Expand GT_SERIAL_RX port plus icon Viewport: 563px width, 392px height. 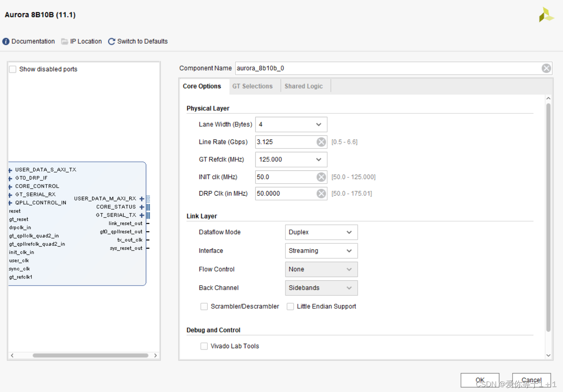coord(10,195)
